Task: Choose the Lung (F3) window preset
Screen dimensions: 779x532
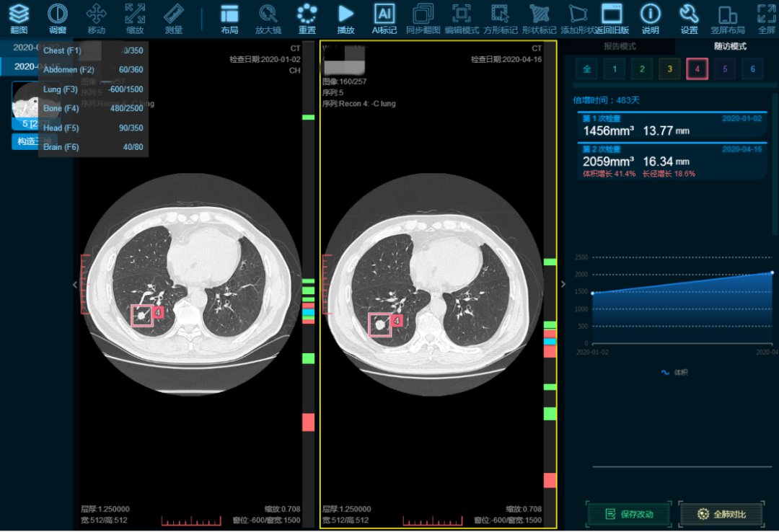Action: (x=93, y=89)
